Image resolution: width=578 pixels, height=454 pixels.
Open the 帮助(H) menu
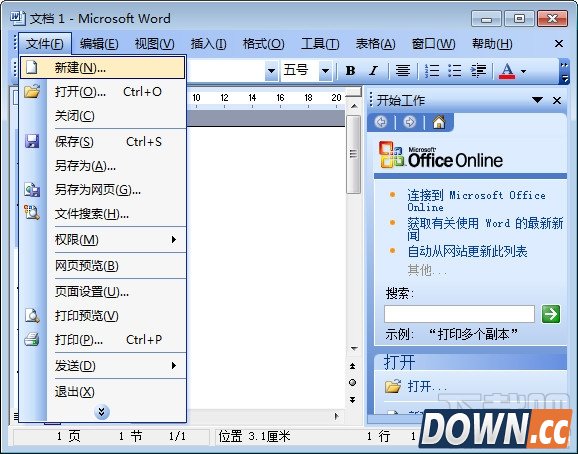click(492, 44)
